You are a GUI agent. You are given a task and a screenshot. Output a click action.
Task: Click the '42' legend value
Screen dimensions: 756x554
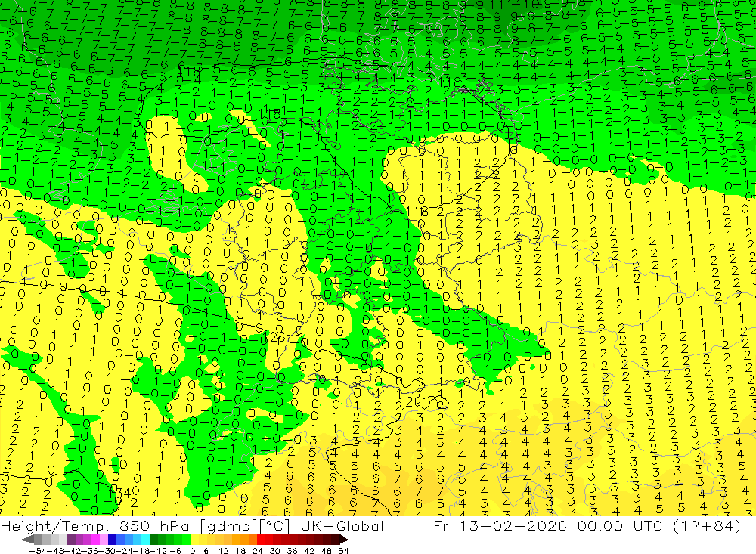309,551
